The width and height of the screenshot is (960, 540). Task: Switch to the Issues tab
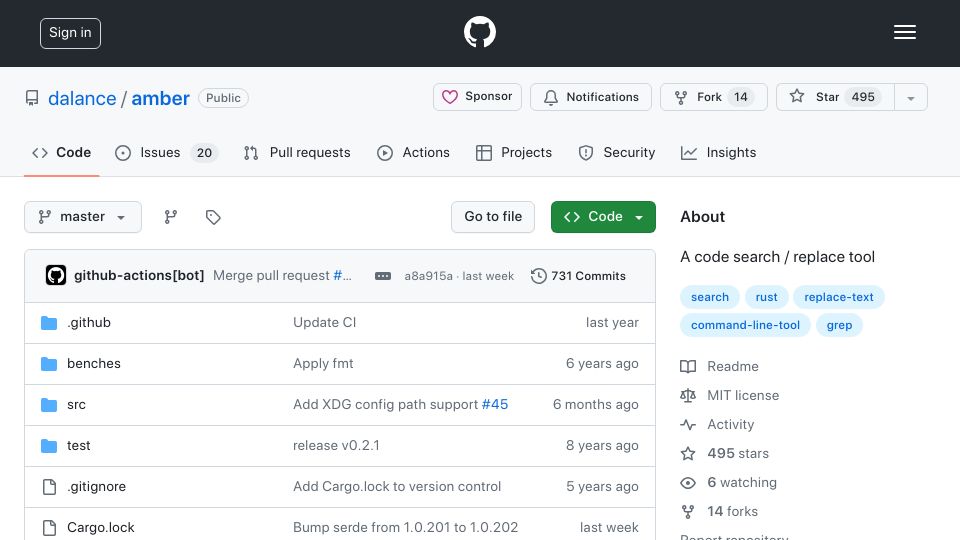pyautogui.click(x=166, y=152)
